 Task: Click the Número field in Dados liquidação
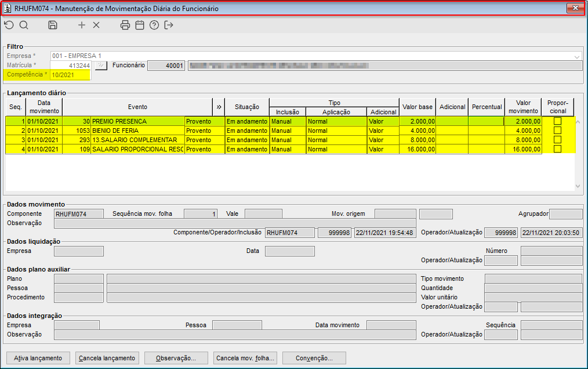551,251
